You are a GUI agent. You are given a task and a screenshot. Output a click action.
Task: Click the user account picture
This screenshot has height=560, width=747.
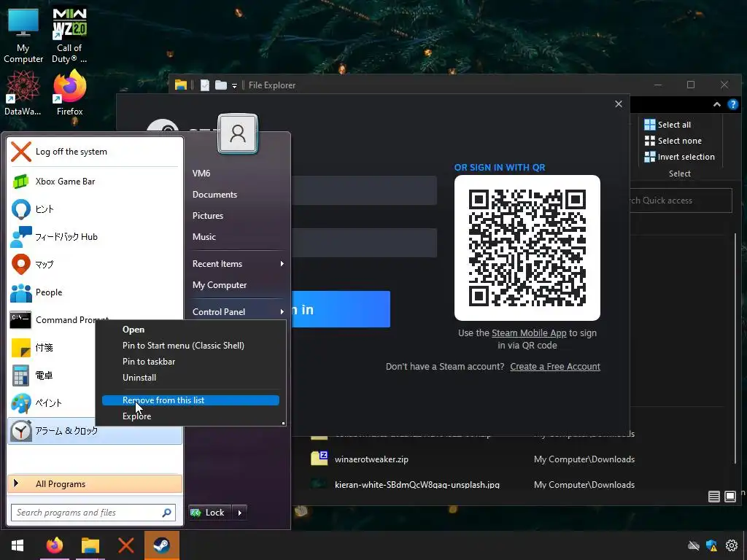[x=238, y=134]
